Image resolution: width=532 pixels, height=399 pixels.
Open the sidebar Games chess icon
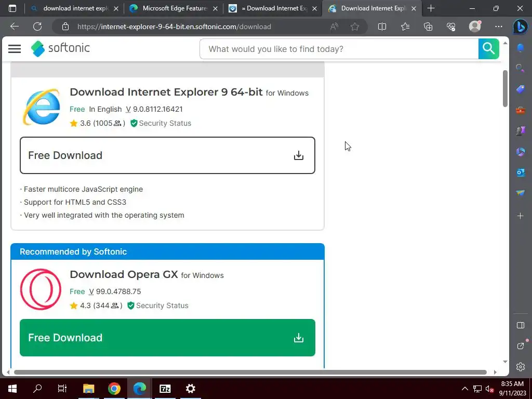pos(520,130)
